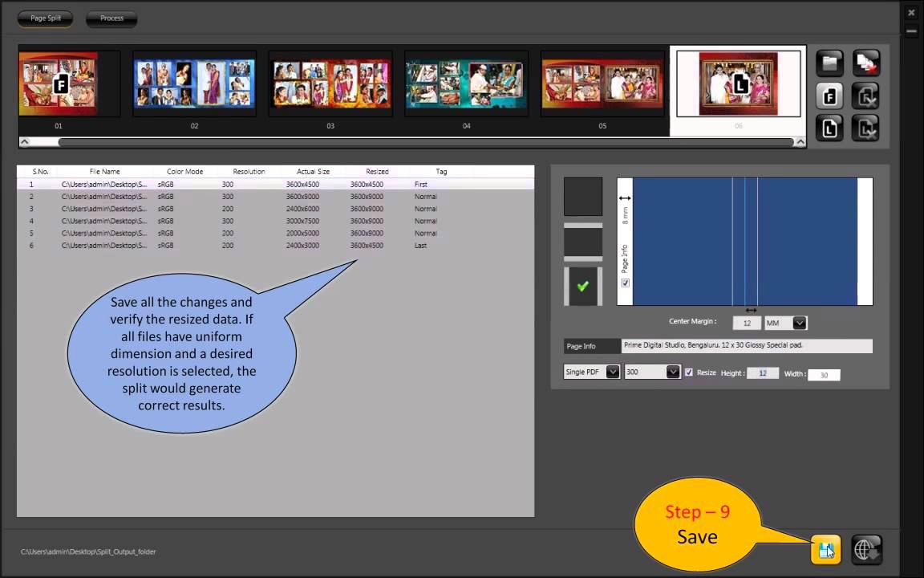Viewport: 924px width, 578px height.
Task: Click the Tag column header
Action: 441,172
